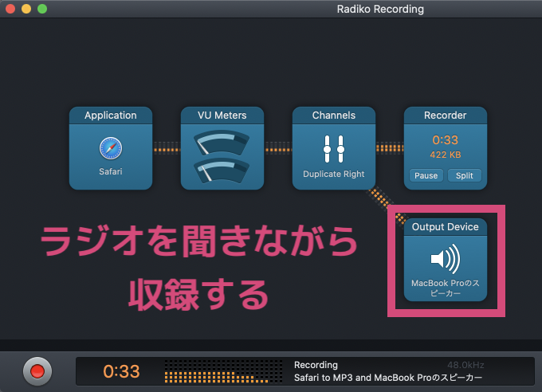This screenshot has height=392, width=542.
Task: Open the Channels sliders icon
Action: (x=333, y=149)
